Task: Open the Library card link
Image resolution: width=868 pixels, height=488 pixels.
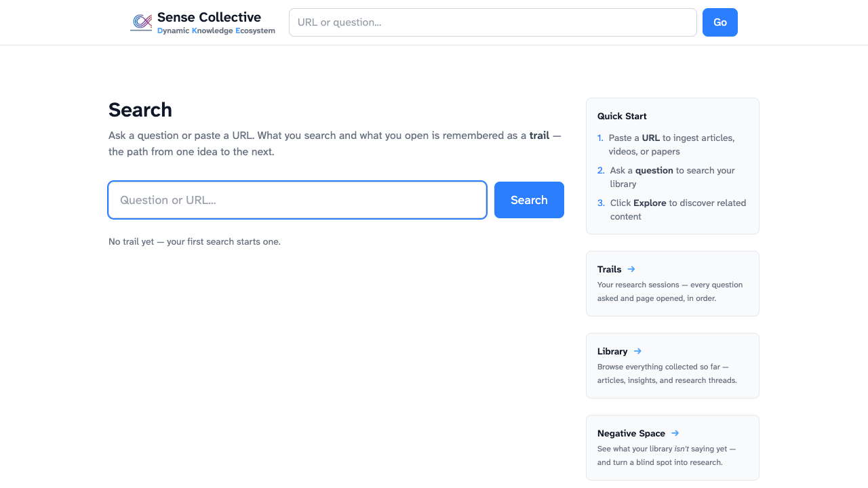Action: [673, 365]
